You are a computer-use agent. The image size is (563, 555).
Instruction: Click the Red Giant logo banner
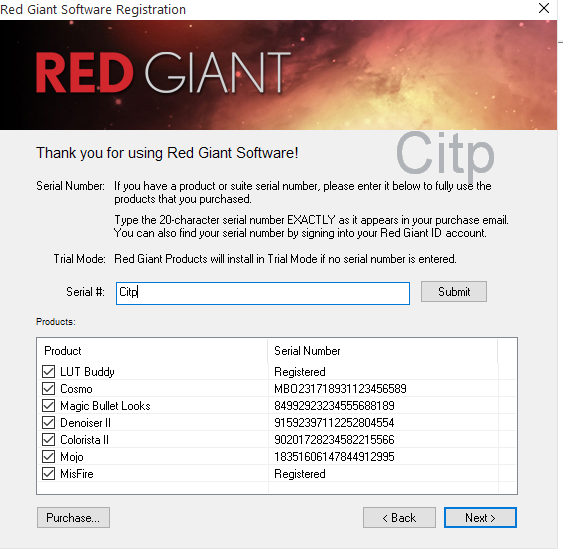coord(278,75)
